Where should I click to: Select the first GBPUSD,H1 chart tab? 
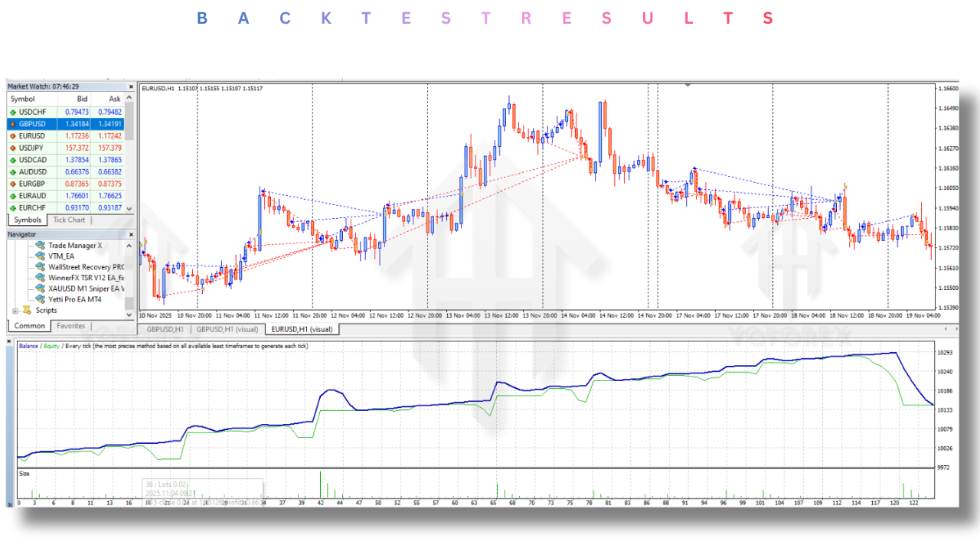tap(164, 329)
